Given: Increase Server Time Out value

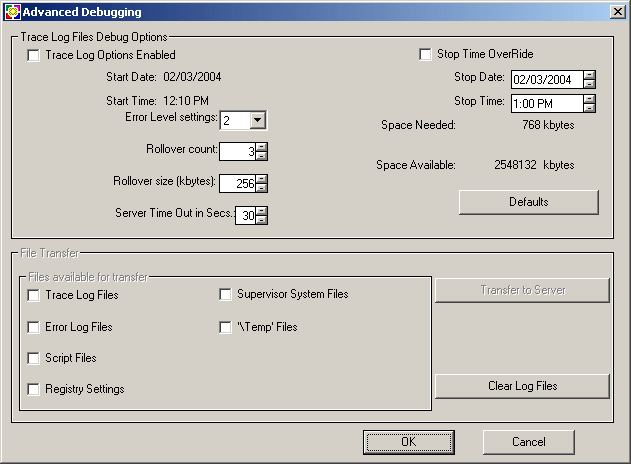Looking at the screenshot, I should 262,211.
